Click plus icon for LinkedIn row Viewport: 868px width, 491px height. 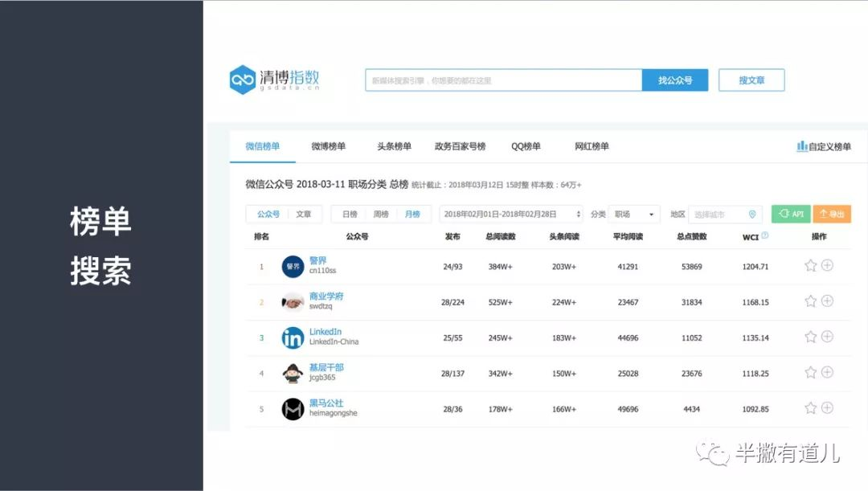827,337
